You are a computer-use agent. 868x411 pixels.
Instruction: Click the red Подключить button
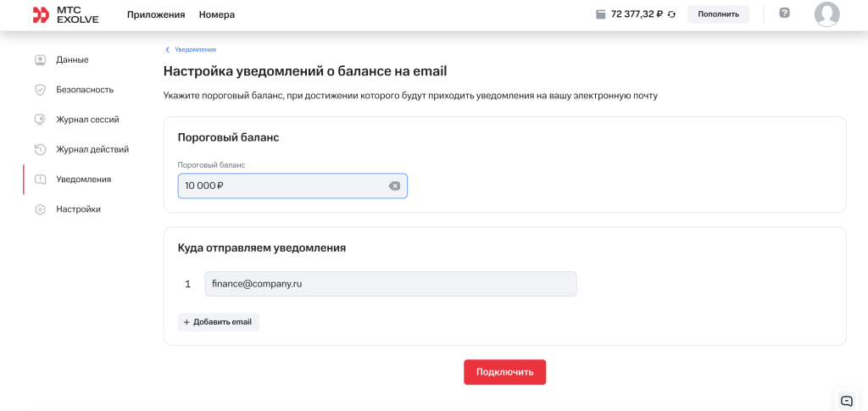click(x=505, y=372)
